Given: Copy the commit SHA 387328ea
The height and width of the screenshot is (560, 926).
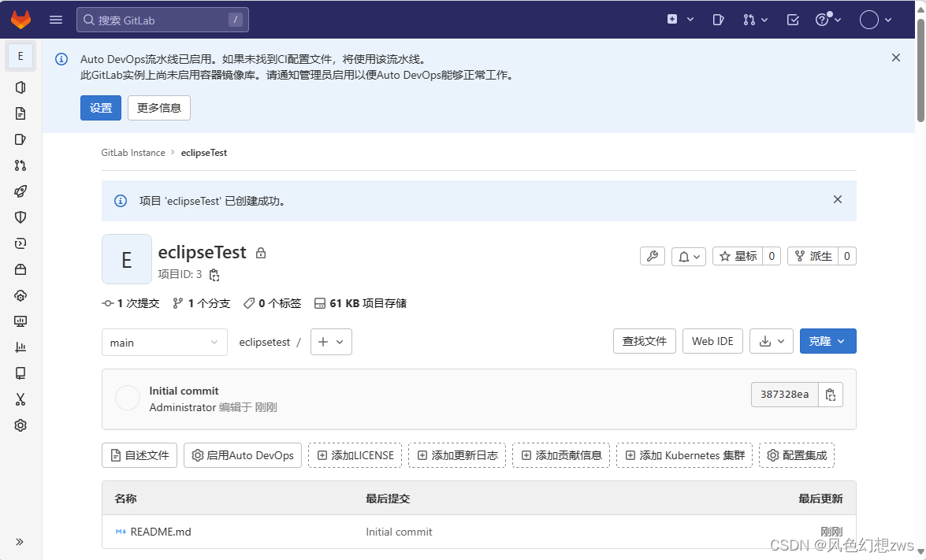Looking at the screenshot, I should [x=831, y=394].
